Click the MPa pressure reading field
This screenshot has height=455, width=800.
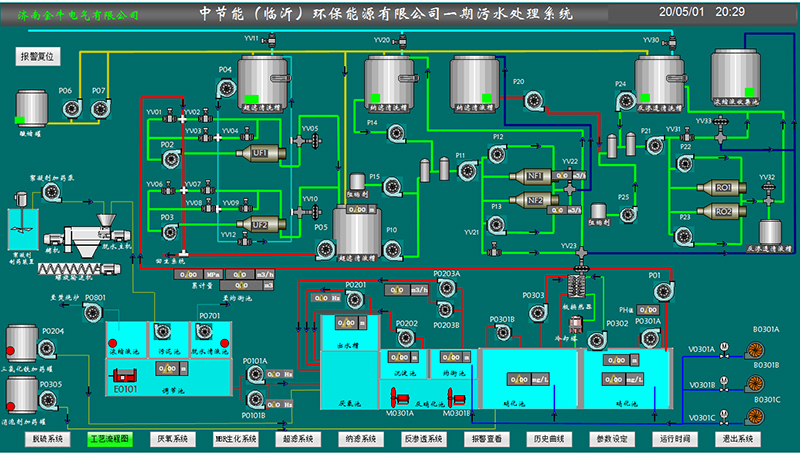pos(197,274)
